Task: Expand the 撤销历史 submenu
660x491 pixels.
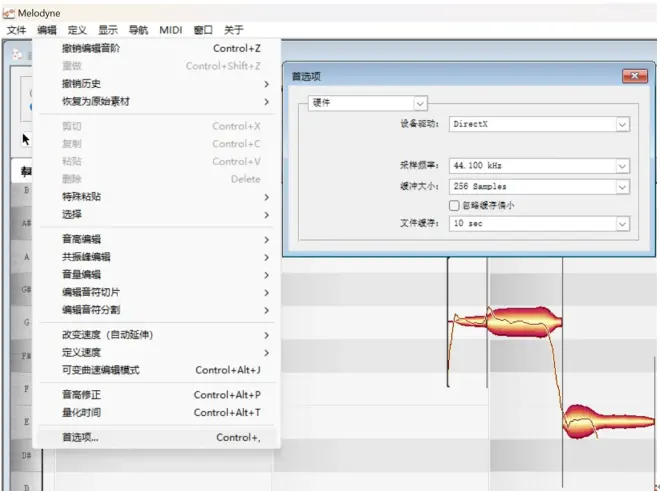Action: 157,84
